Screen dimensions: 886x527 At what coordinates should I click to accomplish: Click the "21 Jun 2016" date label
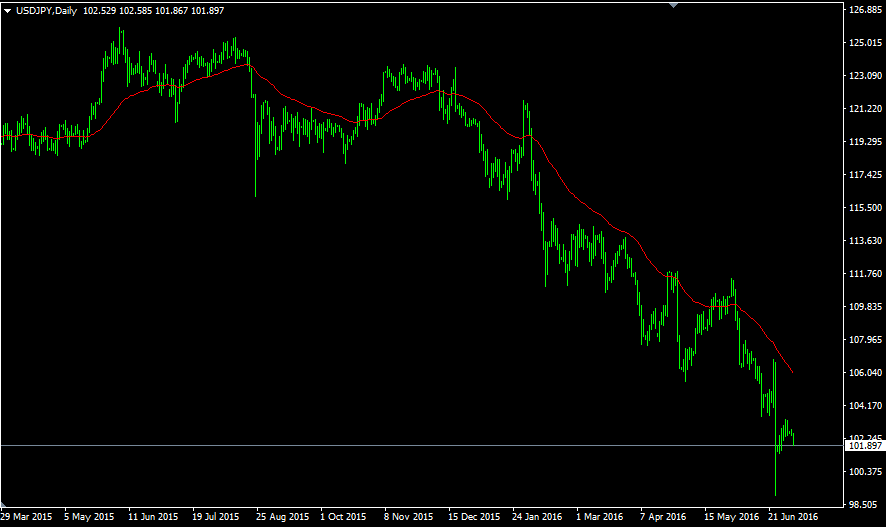click(x=793, y=517)
